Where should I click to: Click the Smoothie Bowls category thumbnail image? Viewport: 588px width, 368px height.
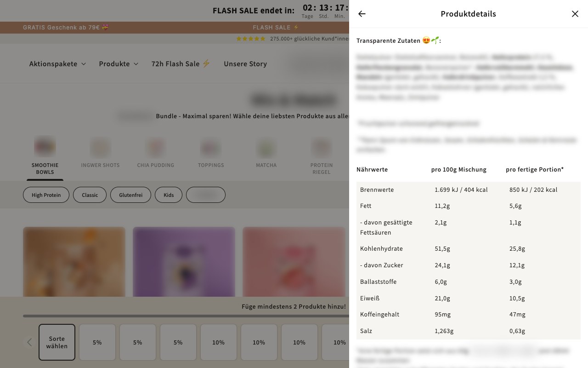(x=45, y=147)
